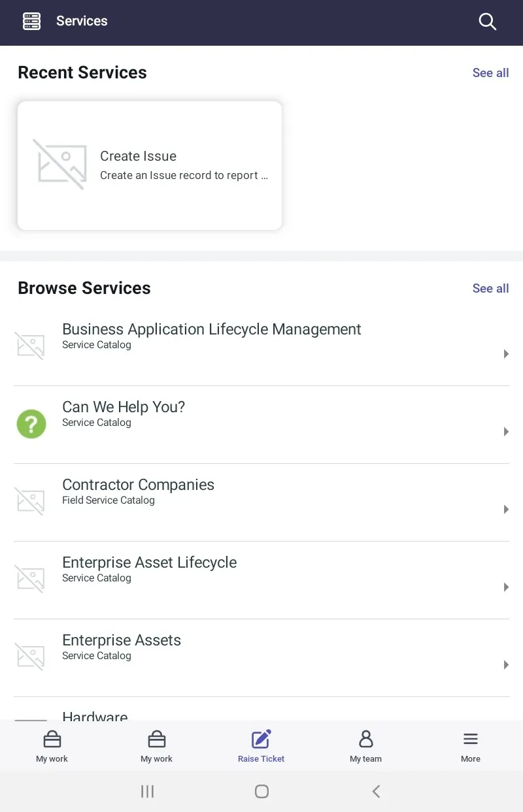Switch to the My team tab

[x=365, y=746]
